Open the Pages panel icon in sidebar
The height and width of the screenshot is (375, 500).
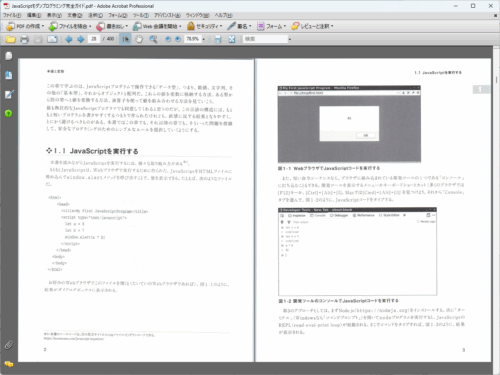tap(9, 56)
